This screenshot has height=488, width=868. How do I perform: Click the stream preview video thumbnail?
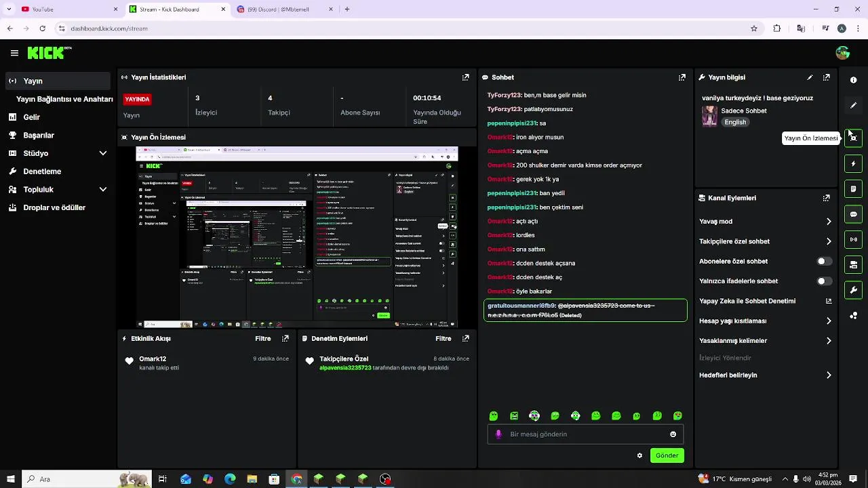(x=297, y=238)
